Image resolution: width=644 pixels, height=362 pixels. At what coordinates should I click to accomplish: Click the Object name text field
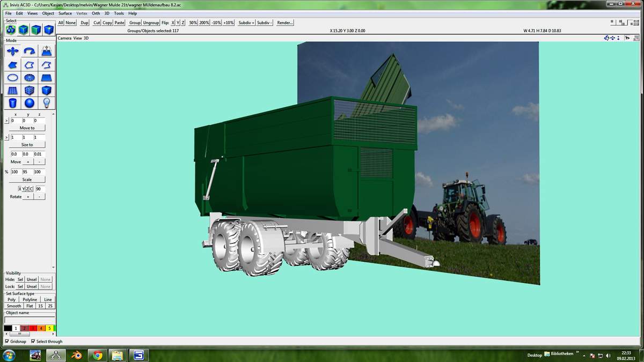coord(29,320)
